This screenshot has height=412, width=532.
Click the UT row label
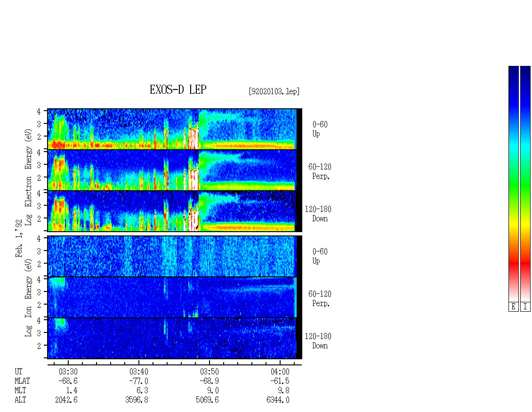point(18,372)
